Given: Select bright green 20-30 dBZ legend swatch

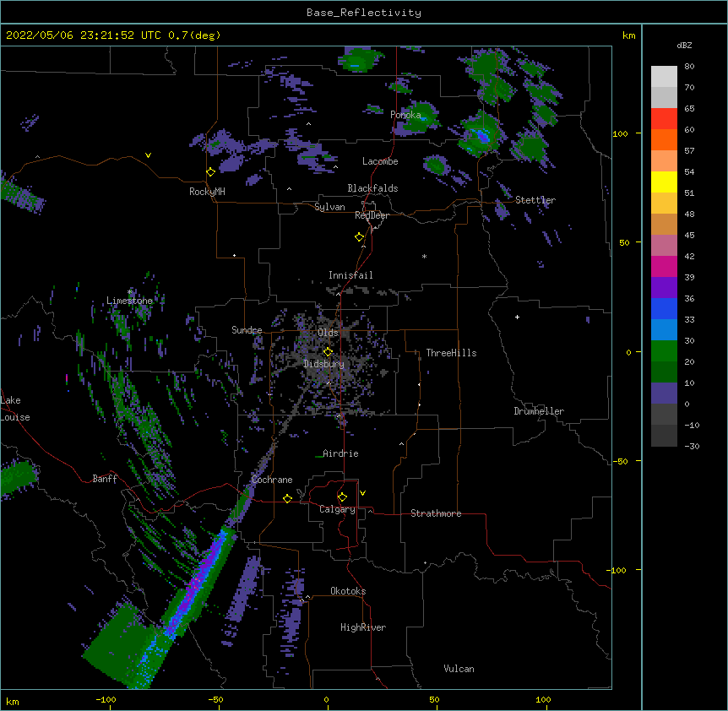Looking at the screenshot, I should (664, 351).
